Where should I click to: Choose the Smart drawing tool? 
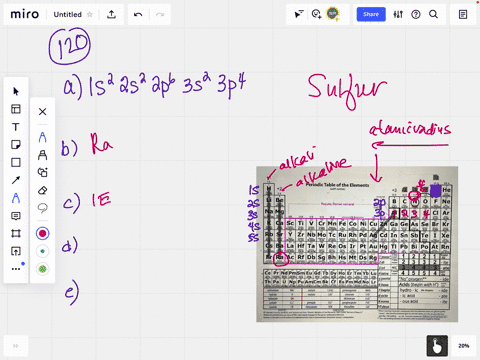click(42, 172)
